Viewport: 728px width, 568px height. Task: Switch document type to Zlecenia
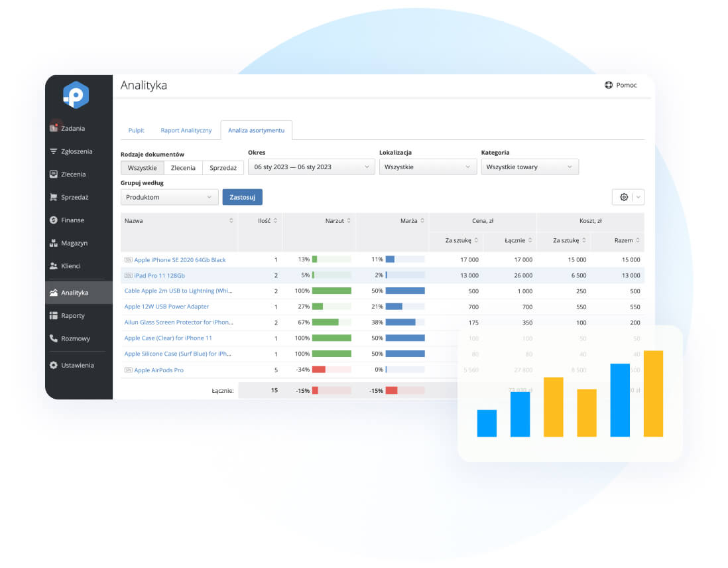coord(183,168)
